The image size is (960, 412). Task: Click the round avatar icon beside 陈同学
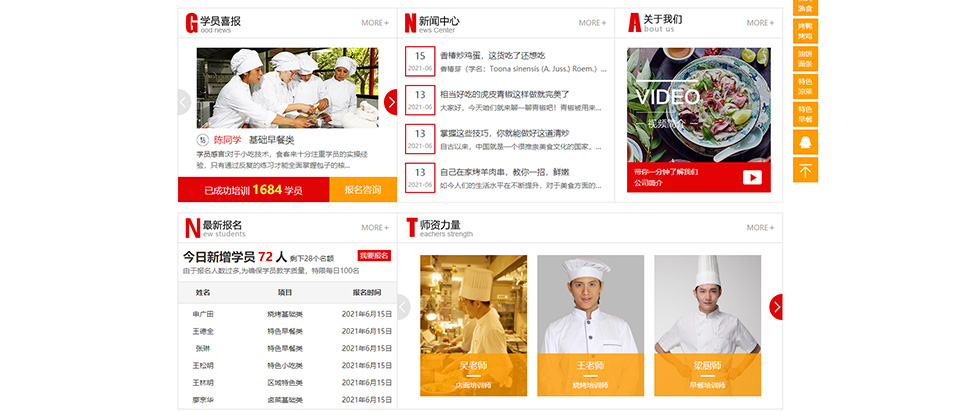click(203, 140)
